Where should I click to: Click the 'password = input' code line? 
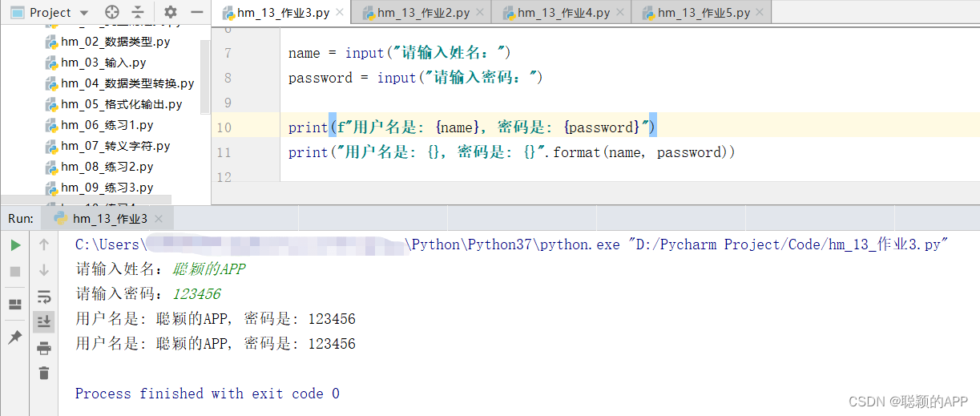[x=416, y=78]
